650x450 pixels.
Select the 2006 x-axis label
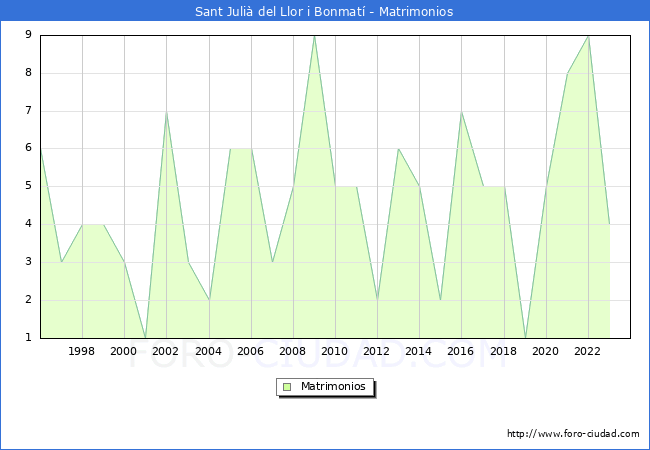click(251, 351)
